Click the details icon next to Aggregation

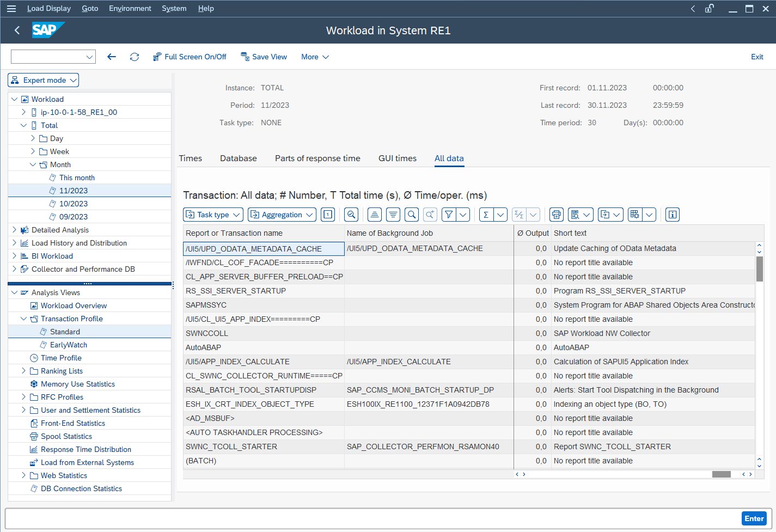(x=328, y=214)
